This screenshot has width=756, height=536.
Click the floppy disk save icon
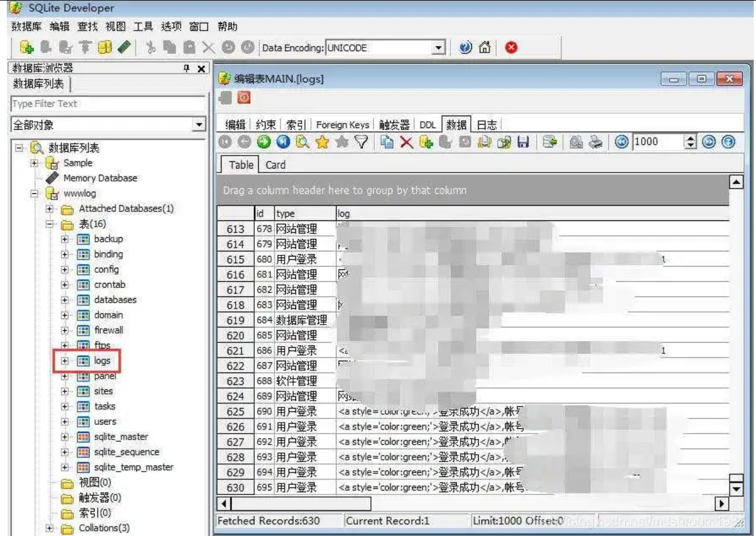523,142
